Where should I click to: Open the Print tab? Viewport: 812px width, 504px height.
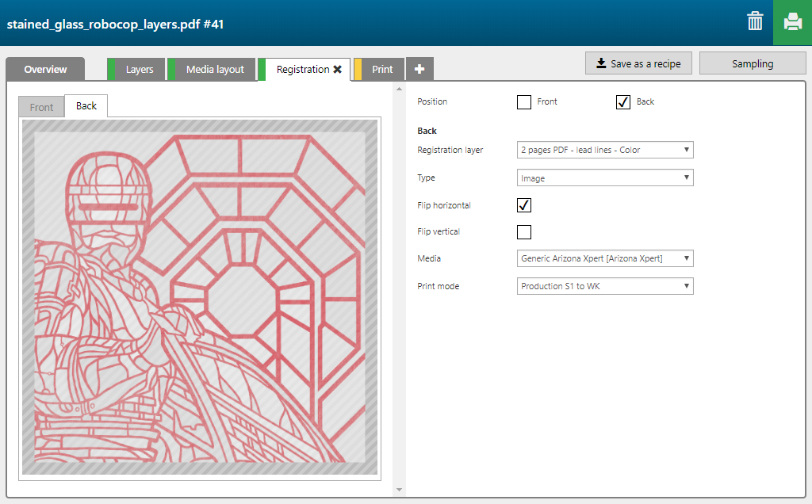(379, 69)
